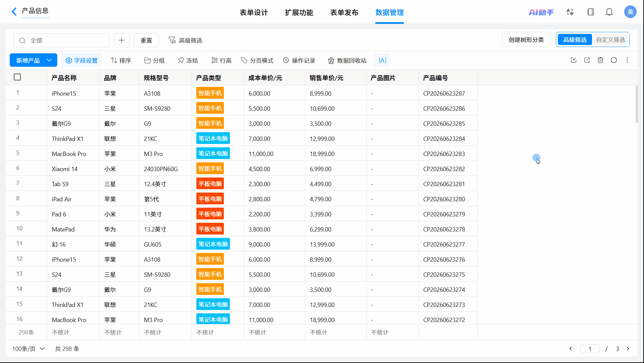Click the export data icon
The height and width of the screenshot is (363, 644).
pyautogui.click(x=587, y=60)
